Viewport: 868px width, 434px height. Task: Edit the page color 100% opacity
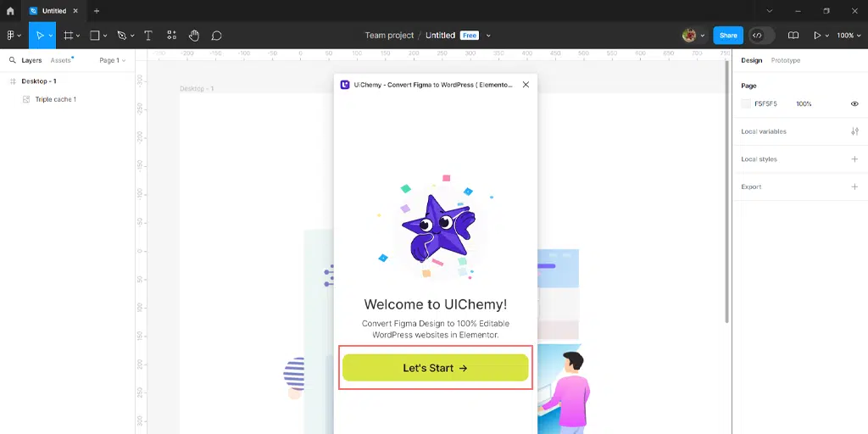pyautogui.click(x=804, y=103)
